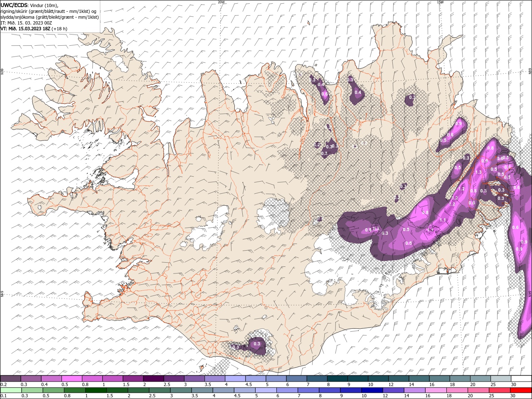Click the light pink 16–18 lower legend swatch
The image size is (532, 399).
[x=436, y=390]
